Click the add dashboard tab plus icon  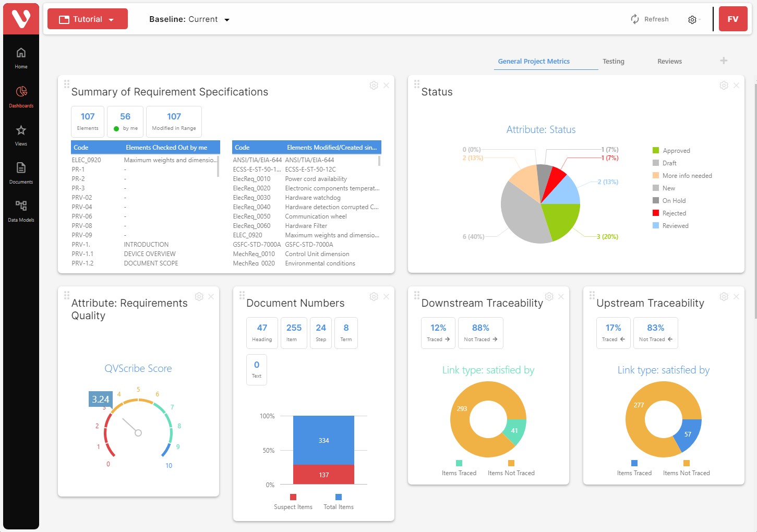coord(724,61)
